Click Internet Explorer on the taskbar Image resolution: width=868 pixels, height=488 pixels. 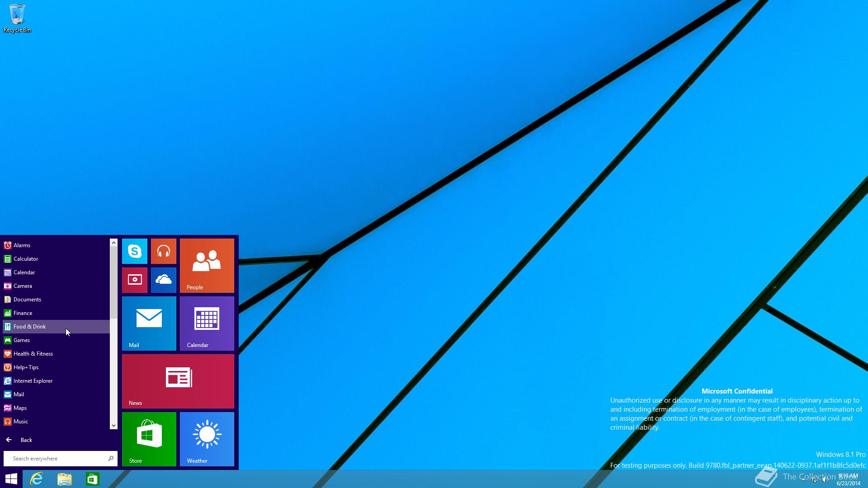37,479
